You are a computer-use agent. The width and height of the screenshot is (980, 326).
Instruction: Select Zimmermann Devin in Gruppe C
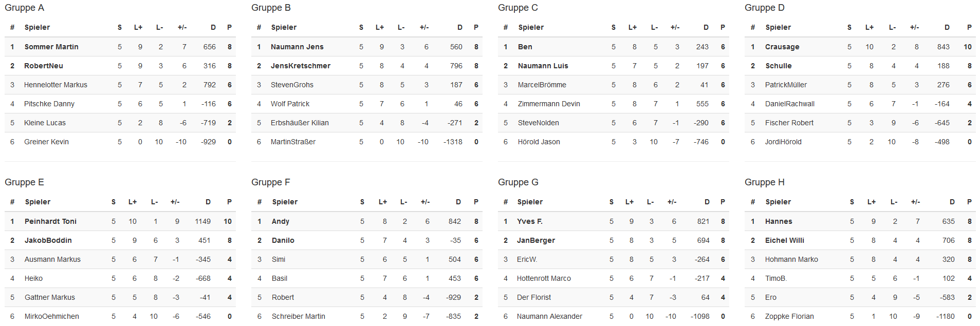click(x=549, y=104)
